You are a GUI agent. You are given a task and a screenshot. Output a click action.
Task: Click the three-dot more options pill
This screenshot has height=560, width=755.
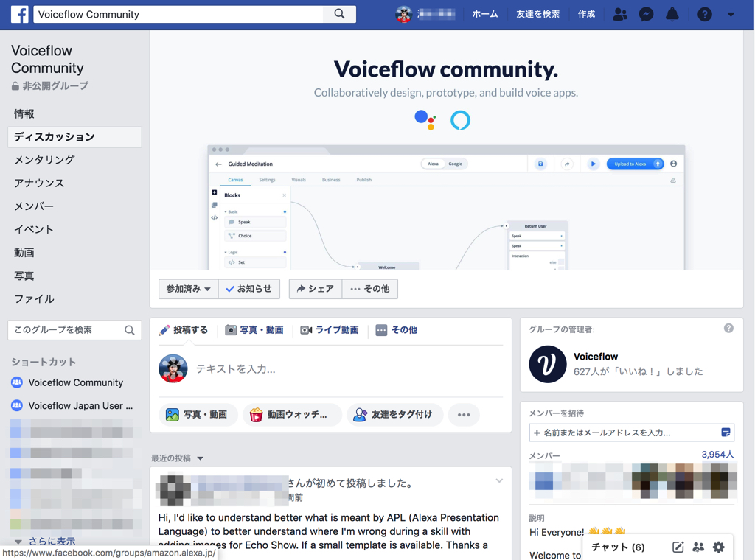click(x=464, y=414)
